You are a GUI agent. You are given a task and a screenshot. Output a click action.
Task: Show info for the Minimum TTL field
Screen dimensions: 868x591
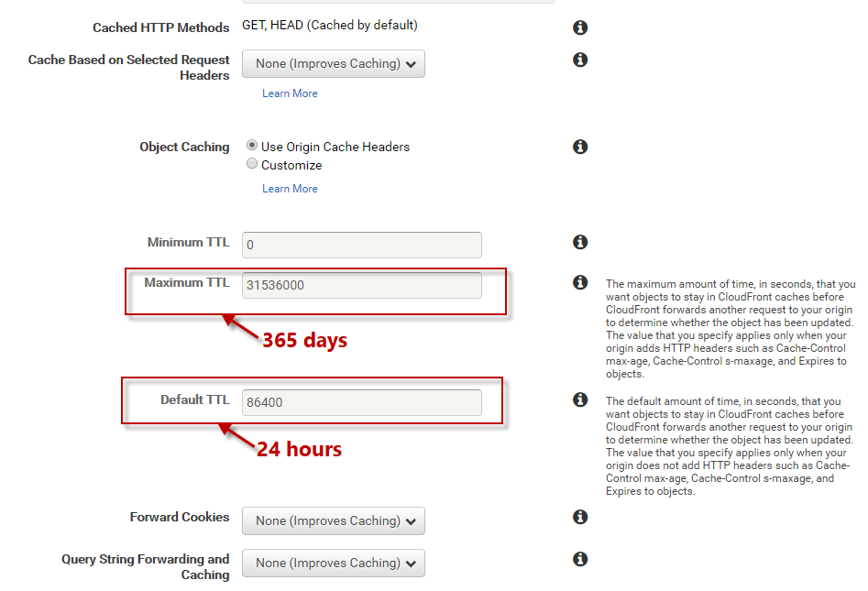580,242
